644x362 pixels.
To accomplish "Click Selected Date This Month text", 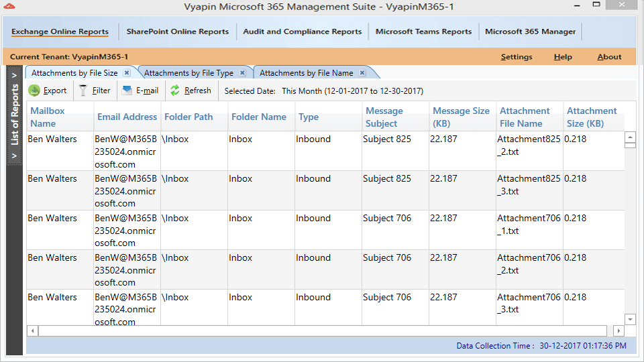I will 323,91.
